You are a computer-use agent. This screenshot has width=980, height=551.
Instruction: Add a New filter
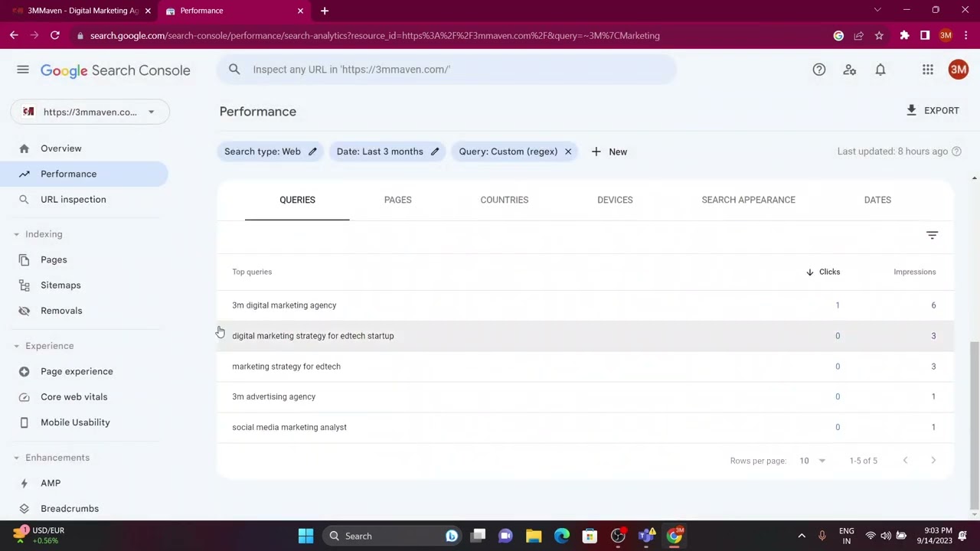click(x=609, y=152)
